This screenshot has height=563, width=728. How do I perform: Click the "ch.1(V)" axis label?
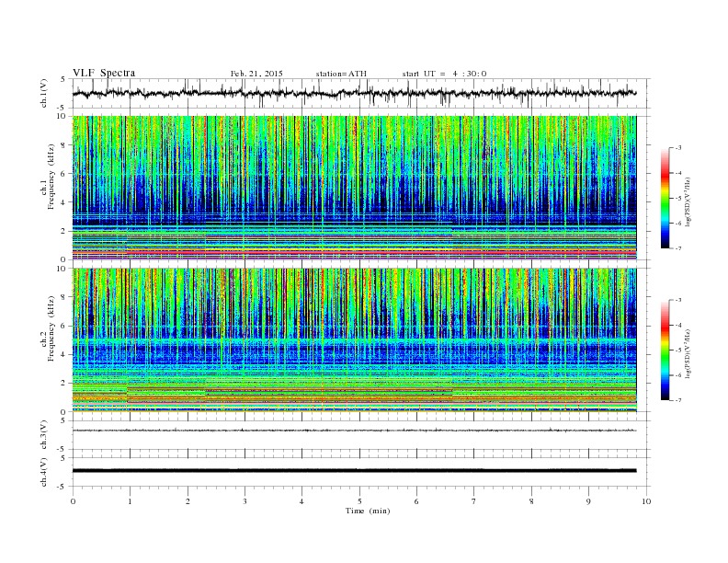coord(44,93)
